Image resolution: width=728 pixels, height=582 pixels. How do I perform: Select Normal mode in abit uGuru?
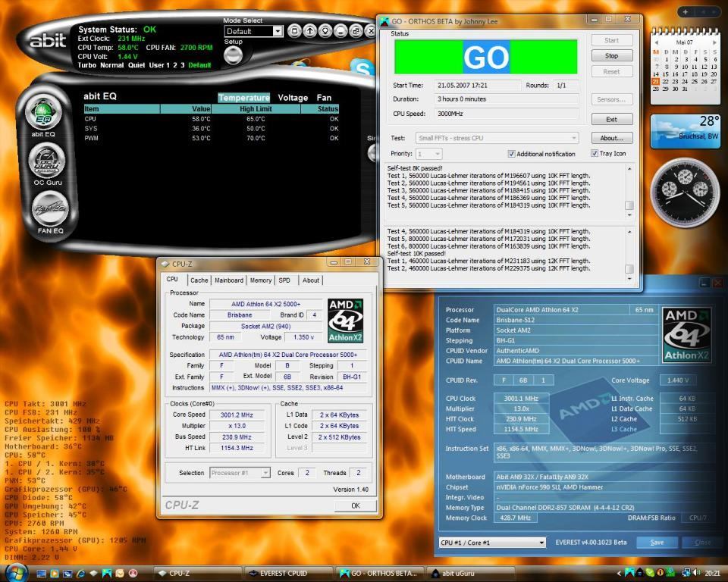pyautogui.click(x=112, y=65)
